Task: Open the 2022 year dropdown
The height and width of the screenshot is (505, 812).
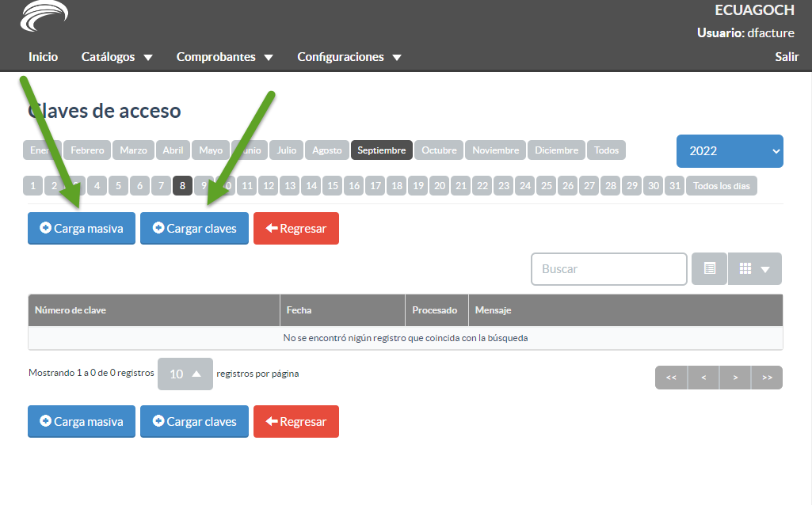Action: pos(730,151)
